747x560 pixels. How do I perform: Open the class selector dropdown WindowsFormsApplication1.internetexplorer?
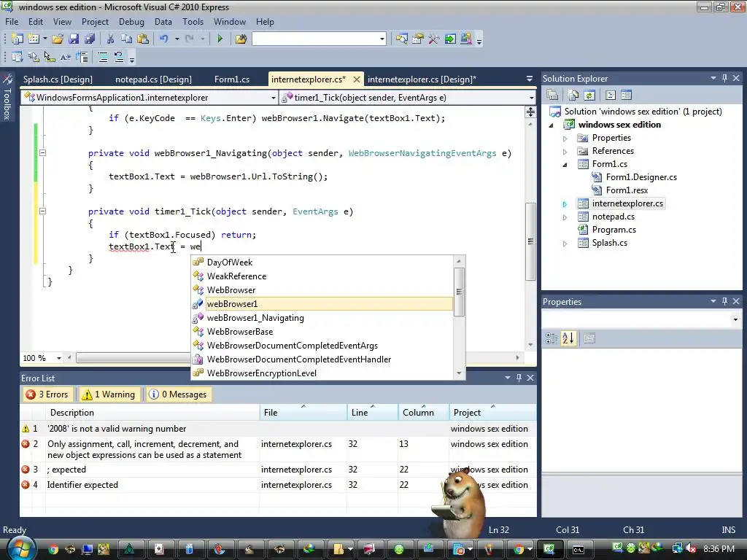(x=273, y=98)
